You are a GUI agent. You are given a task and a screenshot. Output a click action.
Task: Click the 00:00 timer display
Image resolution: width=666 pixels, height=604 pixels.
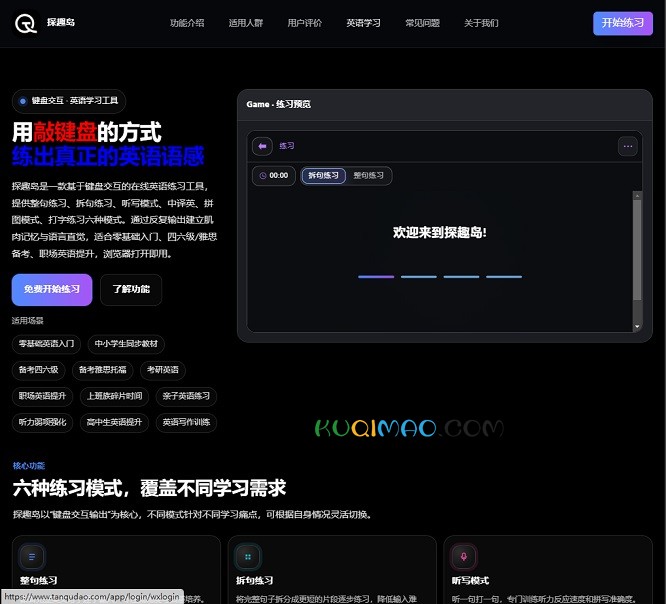click(x=274, y=175)
